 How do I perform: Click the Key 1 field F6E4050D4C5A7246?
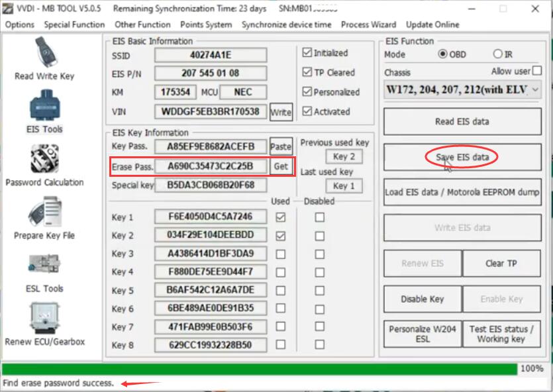click(x=211, y=217)
